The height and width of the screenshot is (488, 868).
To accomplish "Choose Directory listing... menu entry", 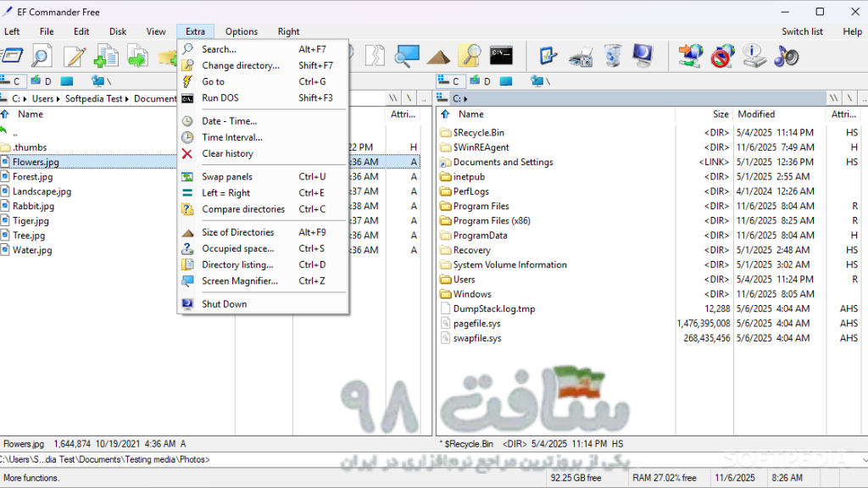I will (263, 264).
